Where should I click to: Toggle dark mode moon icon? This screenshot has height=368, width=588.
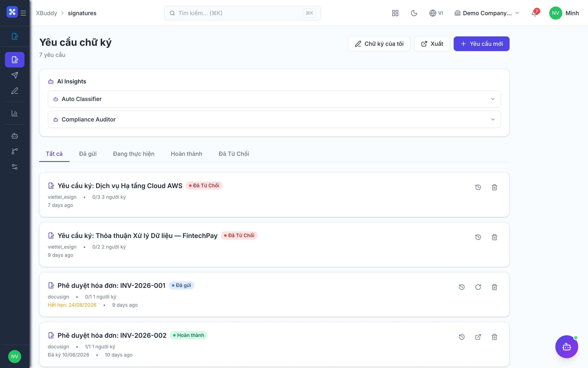pyautogui.click(x=414, y=13)
